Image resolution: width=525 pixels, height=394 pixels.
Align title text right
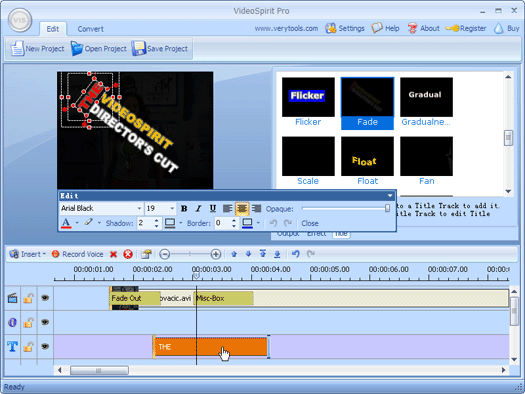(256, 209)
